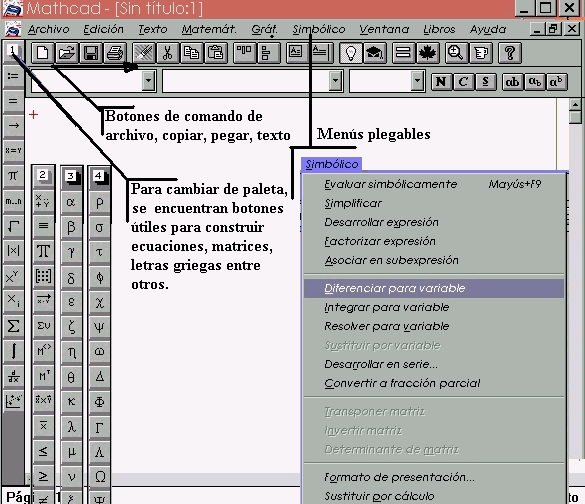Viewport: 585px width, 504px height.
Task: Expand the font size dropdown arrow
Action: (x=417, y=81)
